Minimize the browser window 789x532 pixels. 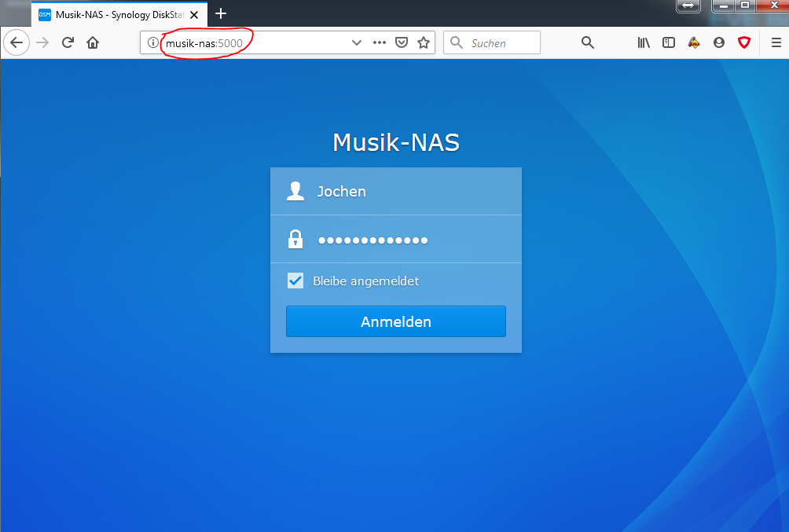pos(724,6)
